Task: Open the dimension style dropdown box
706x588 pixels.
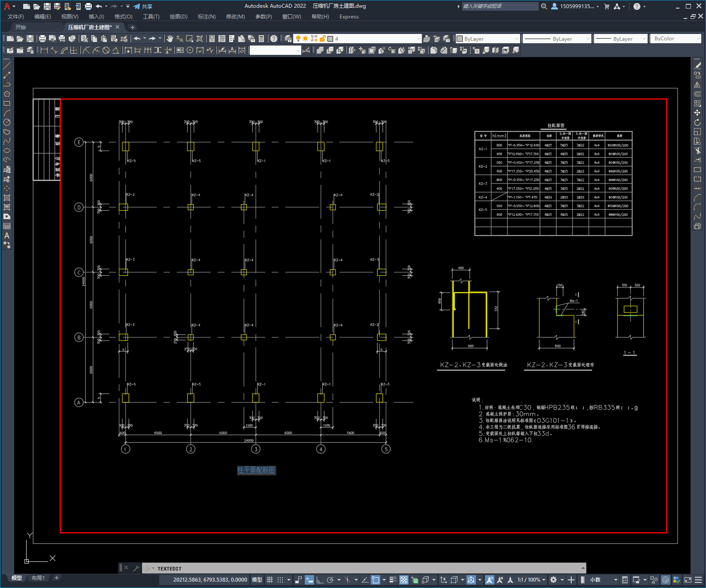Action: click(275, 50)
